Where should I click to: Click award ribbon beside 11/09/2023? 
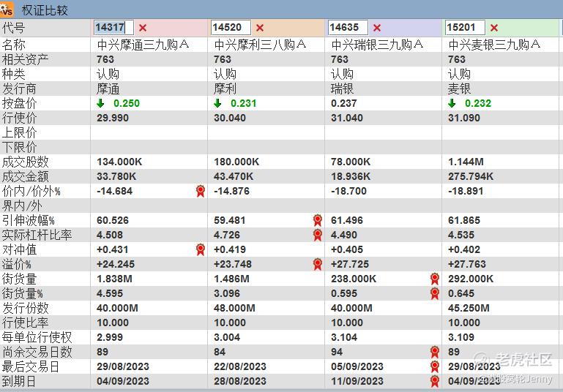(434, 381)
